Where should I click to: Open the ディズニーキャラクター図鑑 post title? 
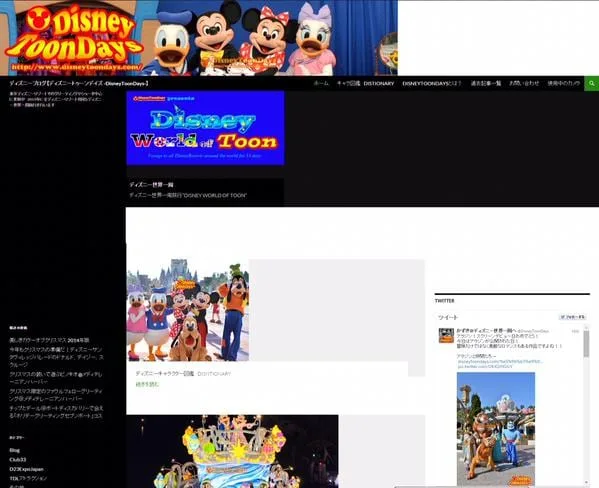[x=183, y=374]
